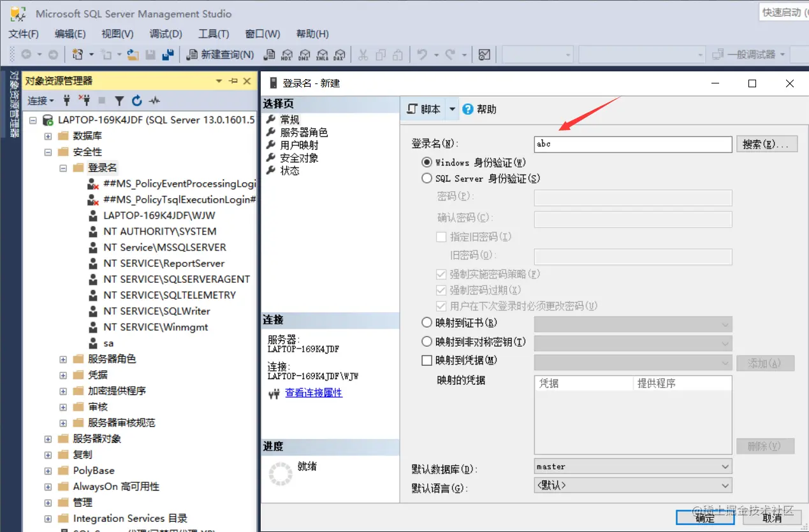Open the 窗口(W) menu
809x532 pixels.
[263, 34]
